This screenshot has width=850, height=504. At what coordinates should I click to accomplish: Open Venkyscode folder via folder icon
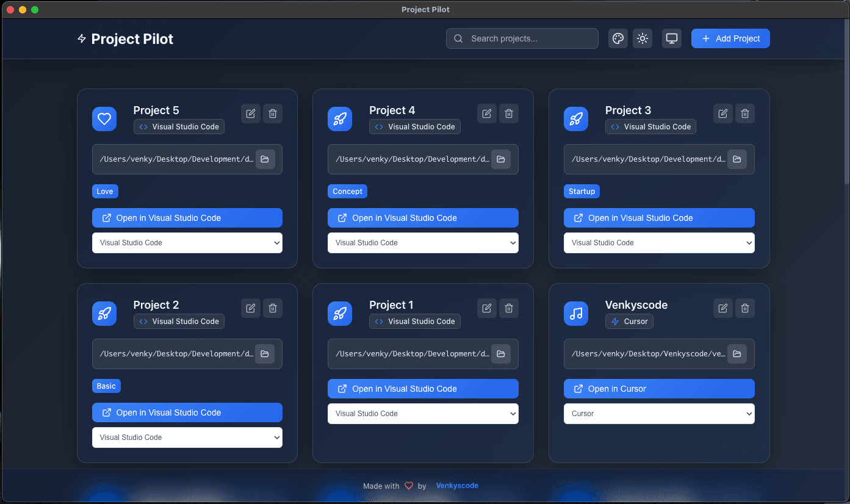737,354
